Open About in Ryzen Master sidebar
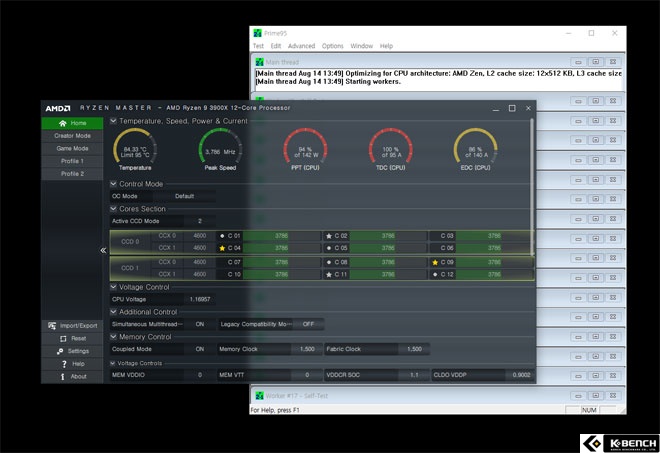660x453 pixels. 72,376
